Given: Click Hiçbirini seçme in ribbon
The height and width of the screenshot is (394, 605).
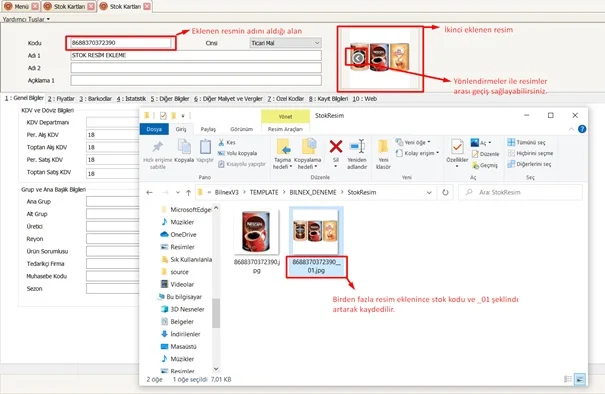Looking at the screenshot, I should [x=530, y=153].
